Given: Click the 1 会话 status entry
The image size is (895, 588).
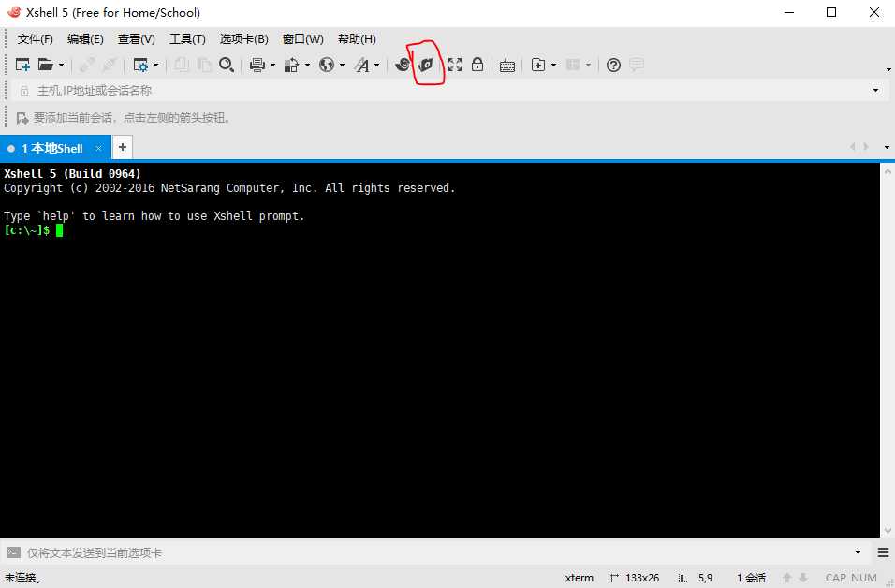Looking at the screenshot, I should [x=751, y=578].
